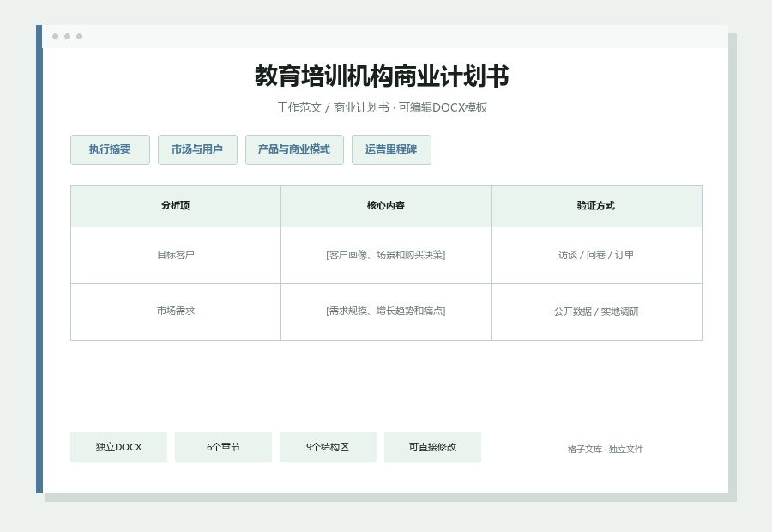Click the 教育培训机构商业计划书 title

(382, 76)
